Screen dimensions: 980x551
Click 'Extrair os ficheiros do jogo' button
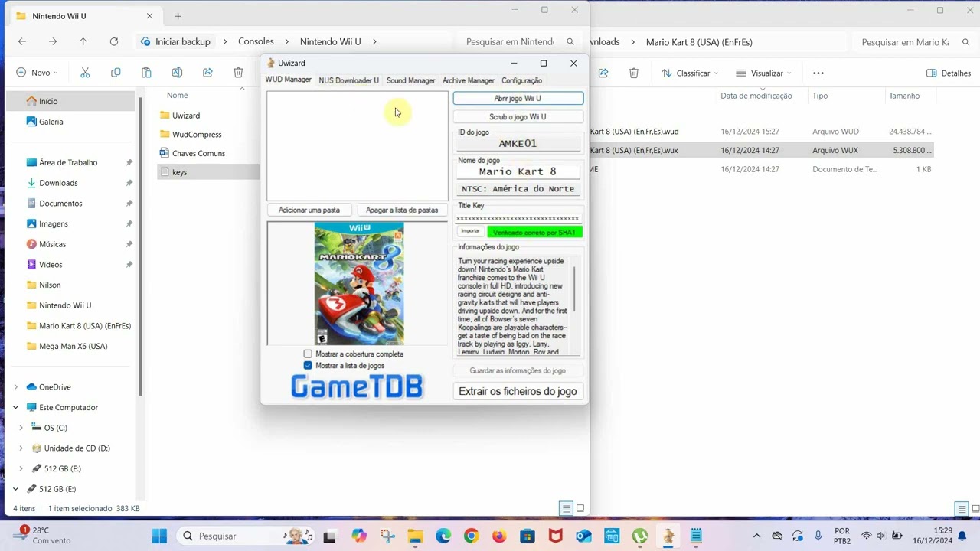518,391
